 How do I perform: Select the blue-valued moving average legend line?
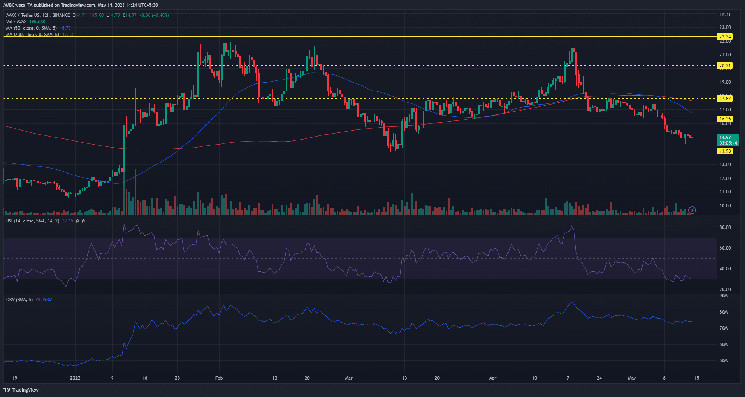(37, 28)
